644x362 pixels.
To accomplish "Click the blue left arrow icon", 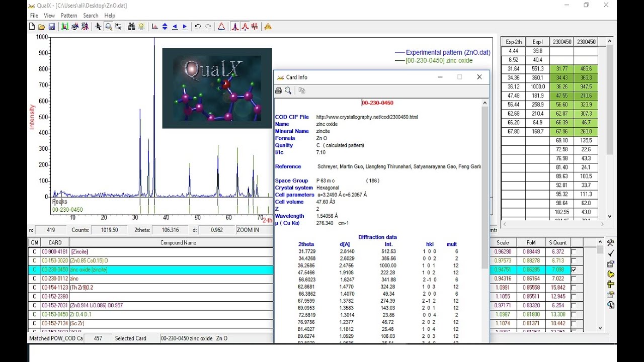I will [175, 27].
